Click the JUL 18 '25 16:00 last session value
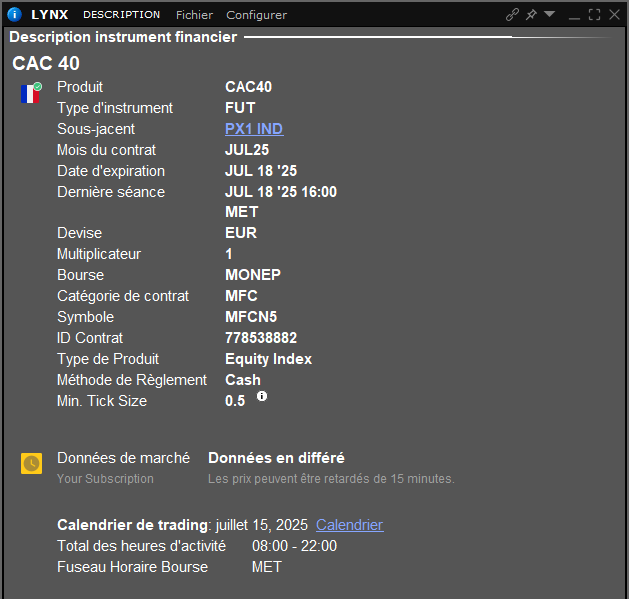Viewport: 629px width, 599px height. 281,191
